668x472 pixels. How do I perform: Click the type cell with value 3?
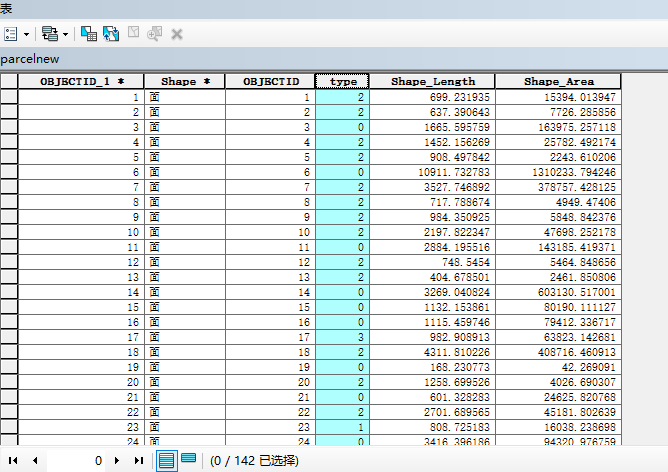click(x=342, y=337)
